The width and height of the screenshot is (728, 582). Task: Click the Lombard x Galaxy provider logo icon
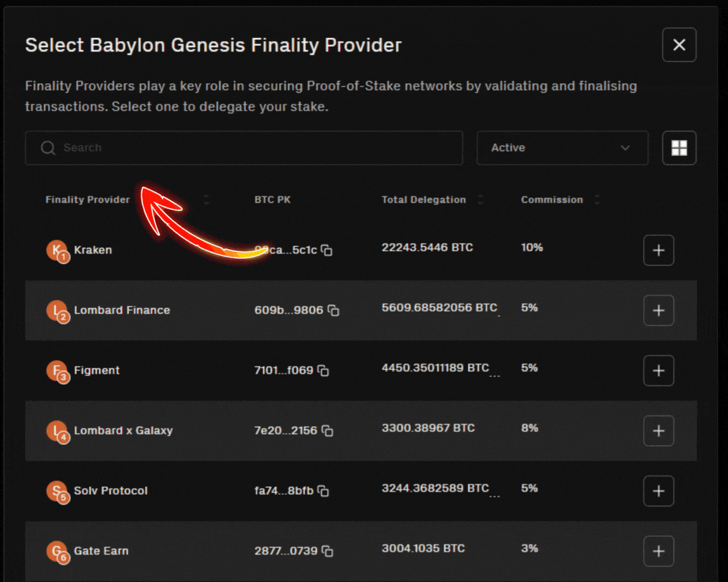pos(58,430)
